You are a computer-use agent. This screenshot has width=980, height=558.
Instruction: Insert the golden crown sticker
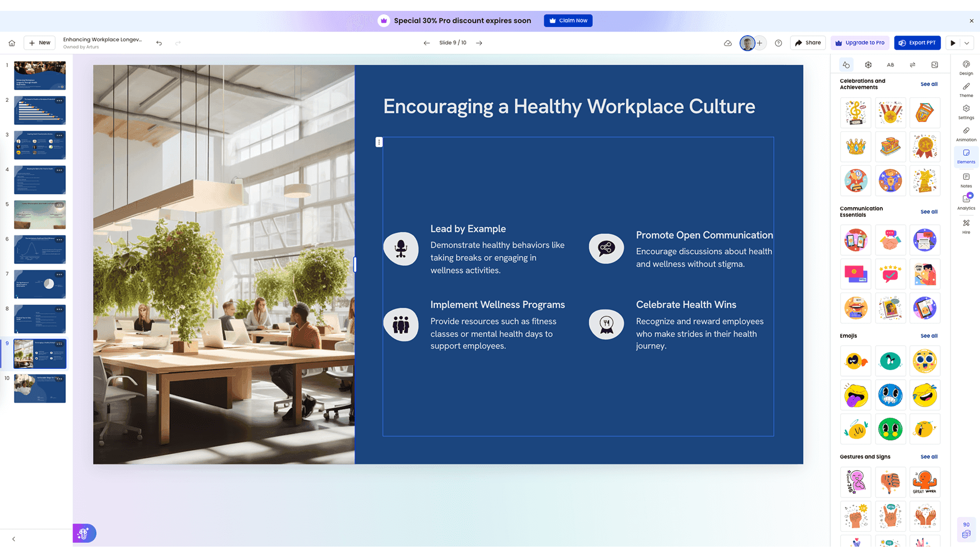point(856,147)
